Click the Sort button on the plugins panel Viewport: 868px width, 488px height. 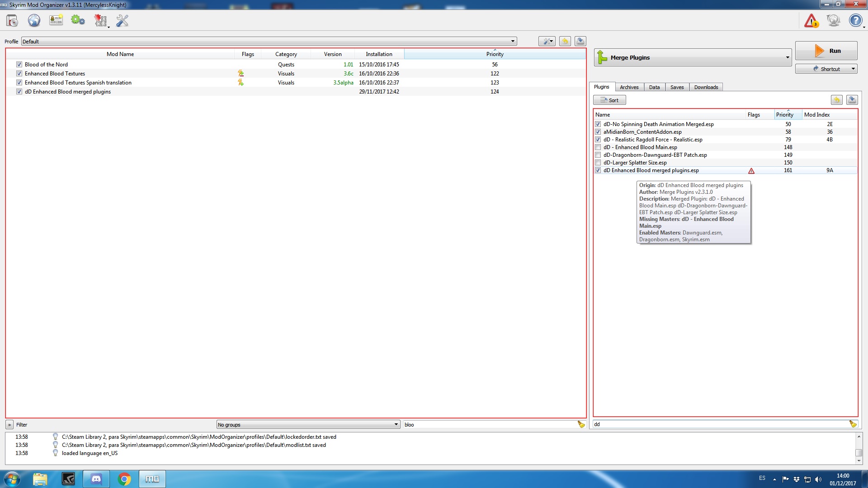point(609,100)
